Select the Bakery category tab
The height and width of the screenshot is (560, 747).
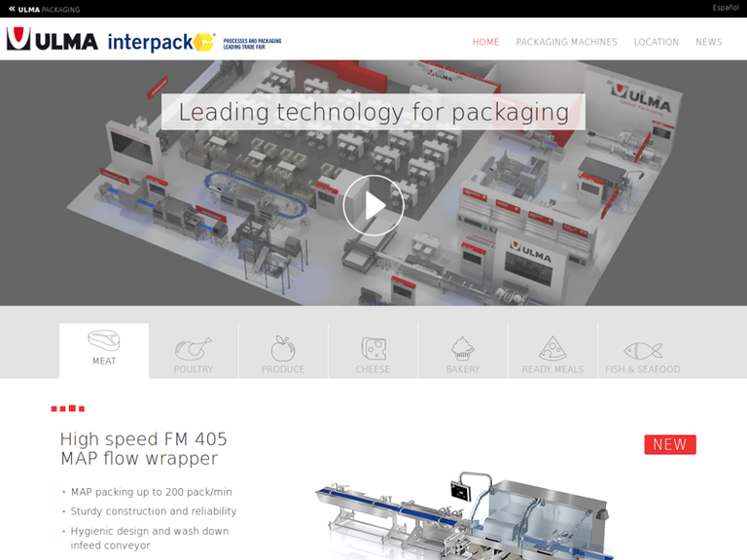(463, 351)
